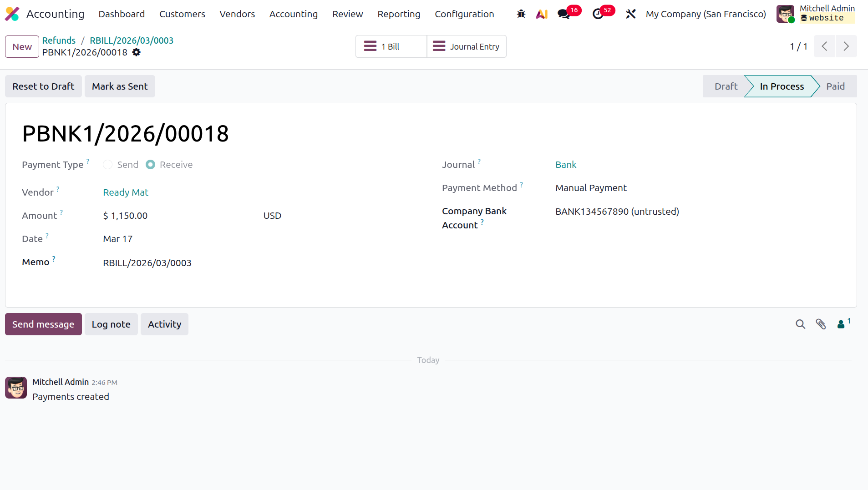
Task: Open the conversations messages icon
Action: [564, 14]
